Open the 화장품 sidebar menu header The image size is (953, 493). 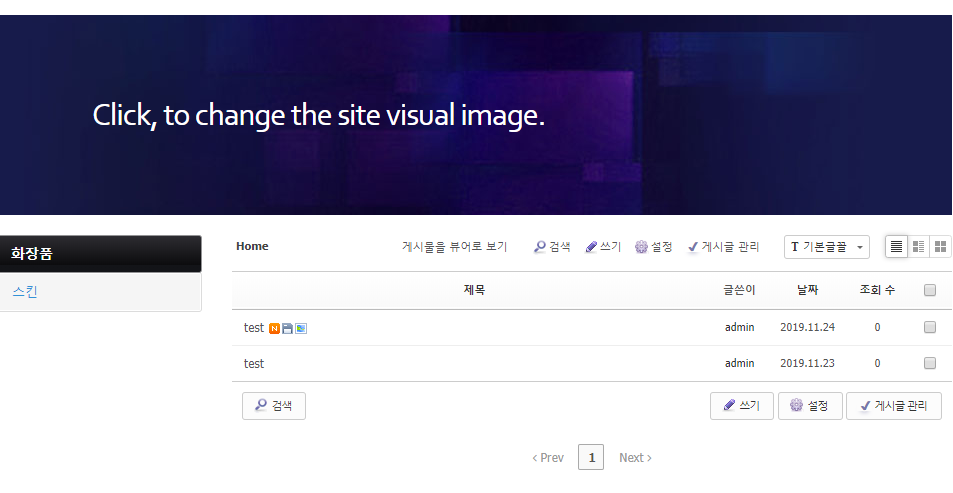pyautogui.click(x=100, y=253)
